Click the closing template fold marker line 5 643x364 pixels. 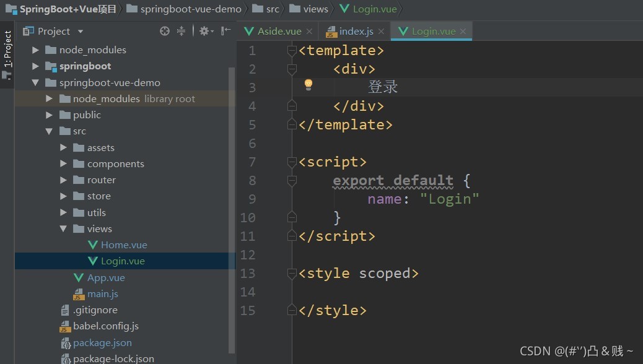click(x=292, y=124)
